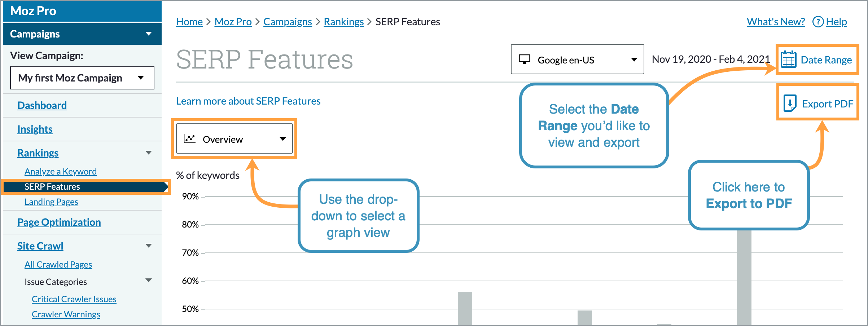Expand the Issue Categories chevron
Viewport: 868px width, 326px height.
click(149, 281)
